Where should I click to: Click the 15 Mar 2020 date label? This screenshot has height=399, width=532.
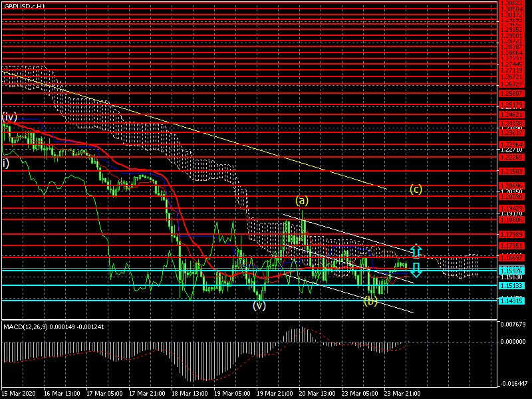click(x=18, y=393)
